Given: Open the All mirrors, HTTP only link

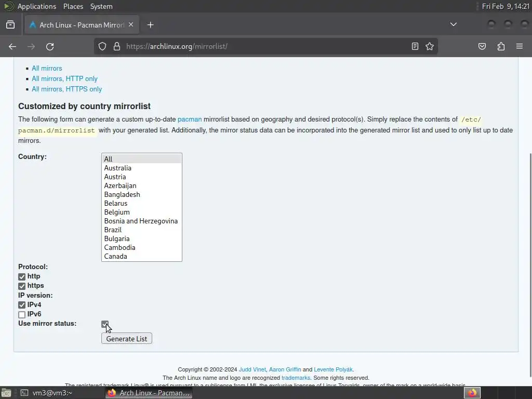Looking at the screenshot, I should coord(64,79).
